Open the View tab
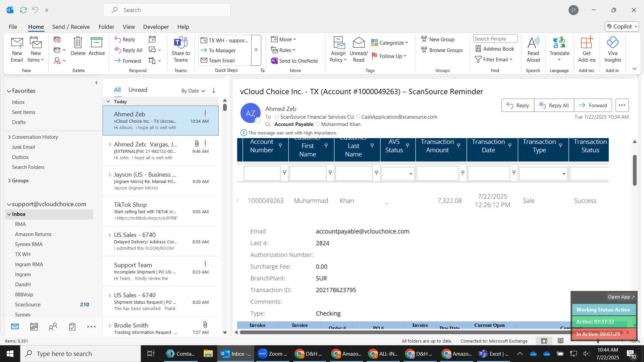 click(x=129, y=27)
